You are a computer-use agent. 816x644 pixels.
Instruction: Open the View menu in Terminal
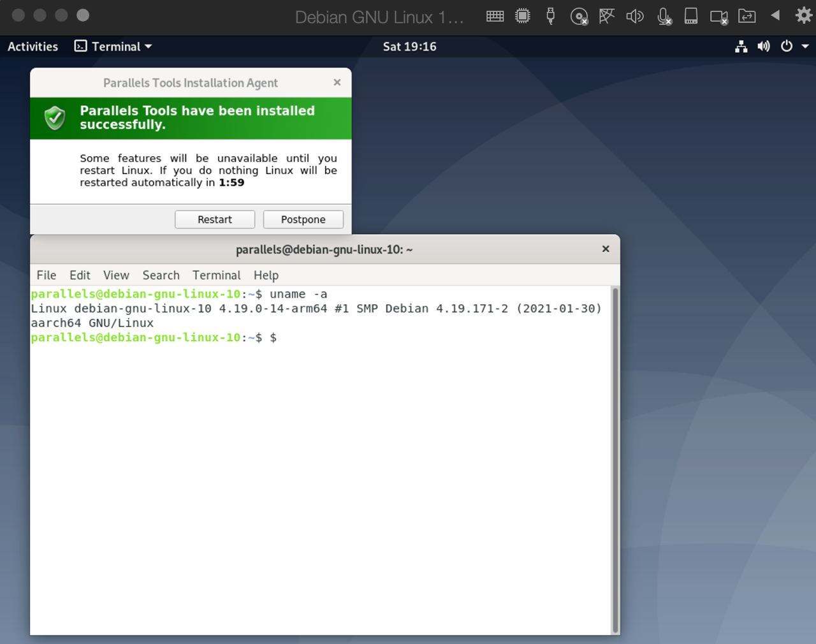(x=116, y=275)
